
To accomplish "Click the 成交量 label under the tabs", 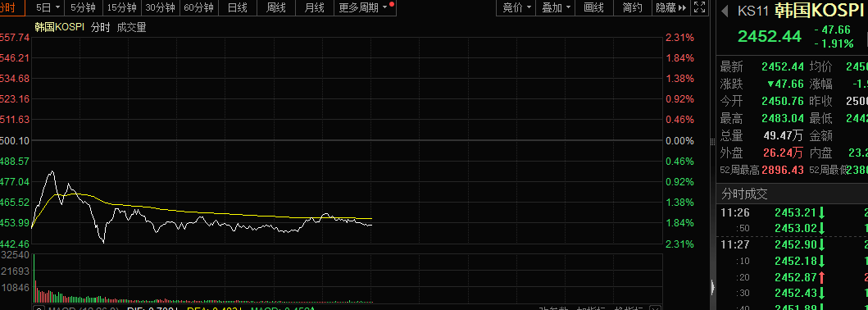I will [132, 28].
